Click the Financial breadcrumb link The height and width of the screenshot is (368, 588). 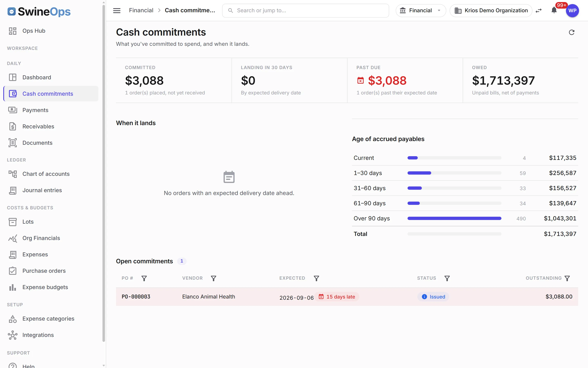click(x=141, y=10)
